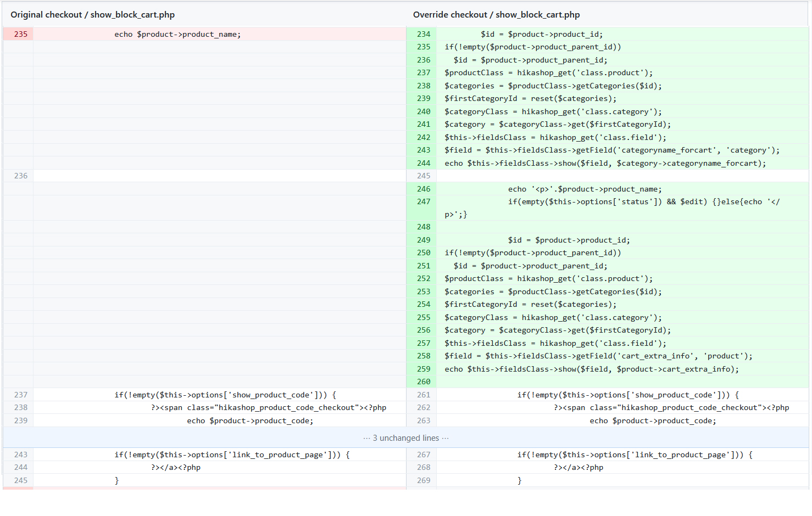Select empty added line number 248
The height and width of the screenshot is (516, 812).
424,227
